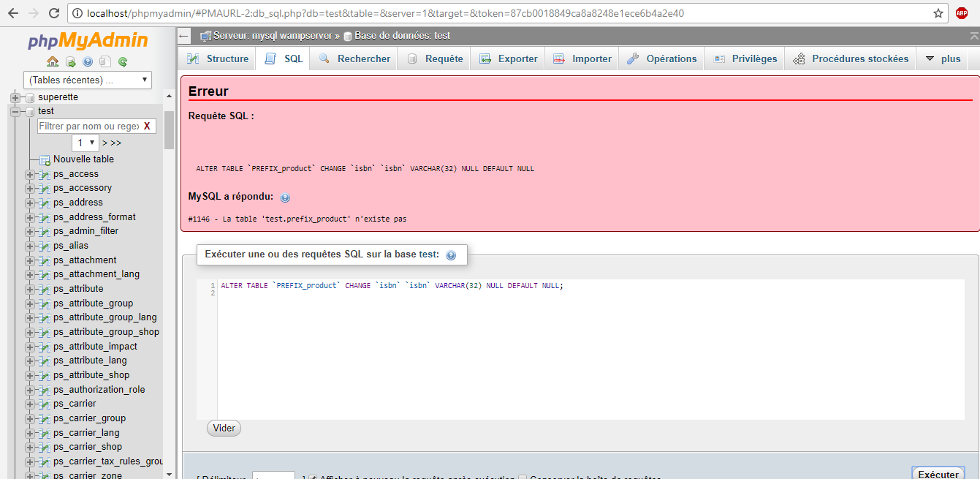Open the Exporter tab

pos(509,59)
